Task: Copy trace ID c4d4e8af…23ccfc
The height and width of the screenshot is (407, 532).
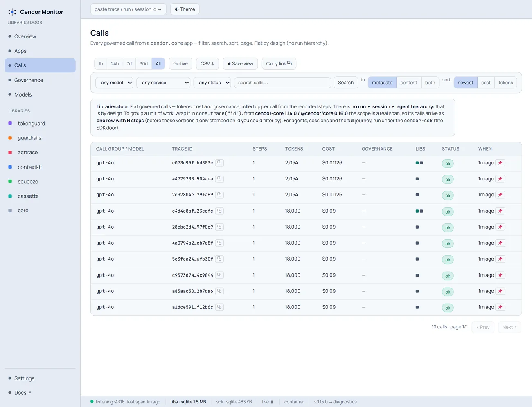Action: tap(219, 211)
